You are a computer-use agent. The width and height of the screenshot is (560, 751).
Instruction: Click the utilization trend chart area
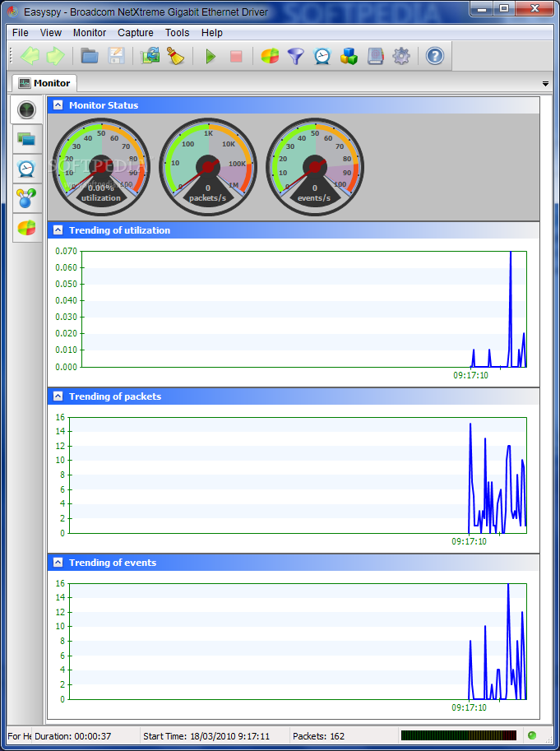pyautogui.click(x=304, y=309)
